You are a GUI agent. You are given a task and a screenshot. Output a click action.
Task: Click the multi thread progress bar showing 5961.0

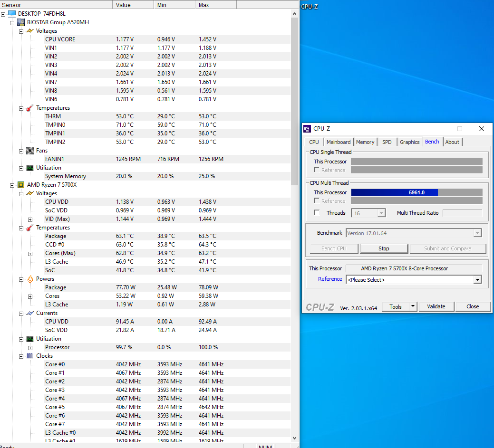pyautogui.click(x=417, y=192)
